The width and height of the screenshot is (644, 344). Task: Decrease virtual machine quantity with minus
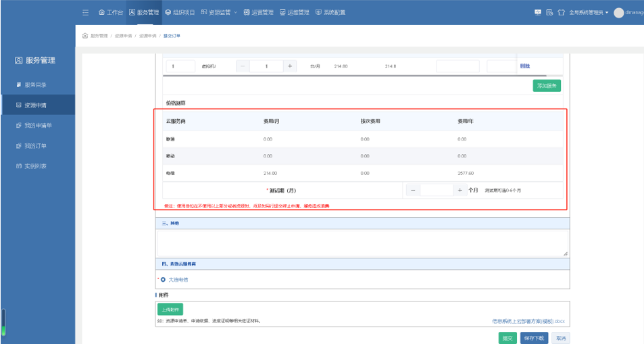[243, 66]
